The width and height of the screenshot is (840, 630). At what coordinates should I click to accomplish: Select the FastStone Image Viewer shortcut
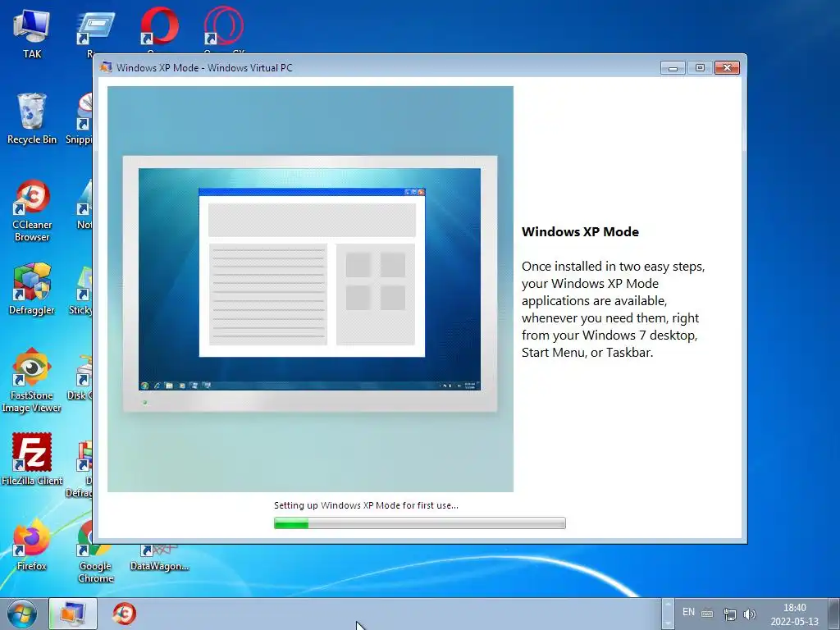pos(32,381)
